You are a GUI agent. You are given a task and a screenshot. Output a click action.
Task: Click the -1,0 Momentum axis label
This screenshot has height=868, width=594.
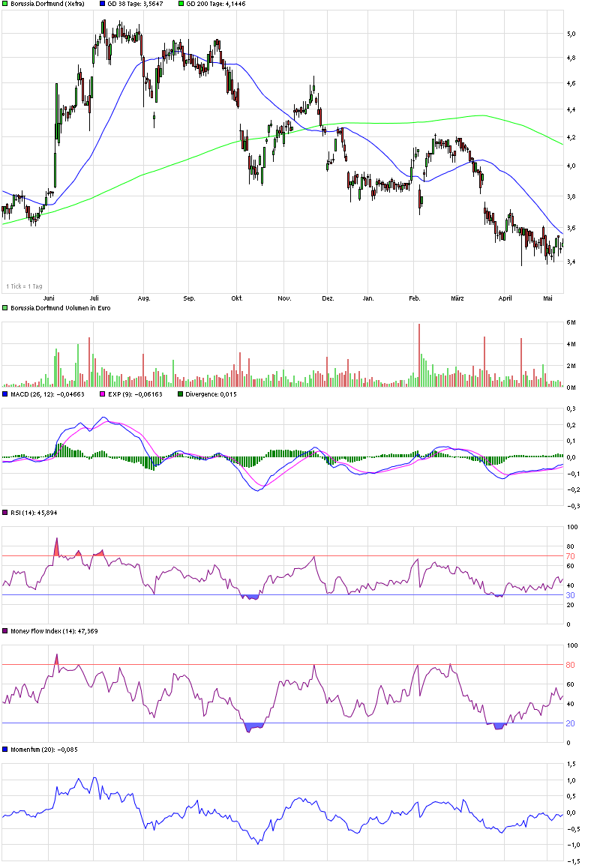(x=573, y=846)
